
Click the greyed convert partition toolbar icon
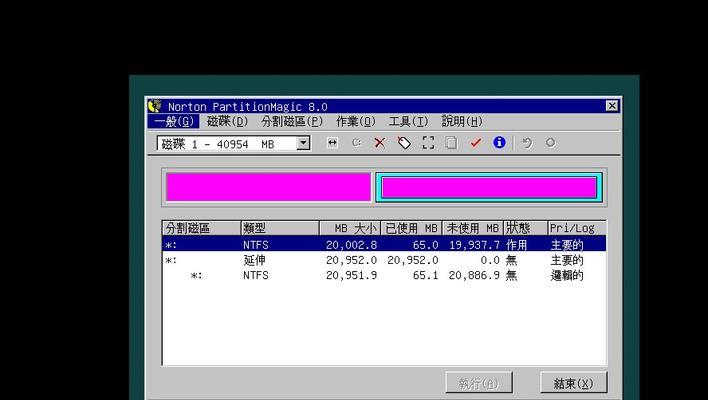point(356,143)
